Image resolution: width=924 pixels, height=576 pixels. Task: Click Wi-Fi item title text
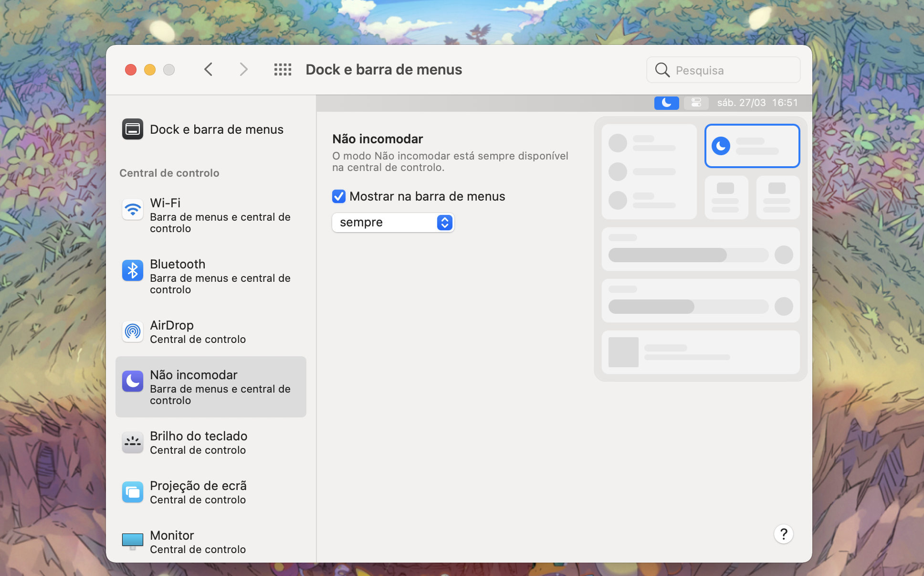point(165,203)
